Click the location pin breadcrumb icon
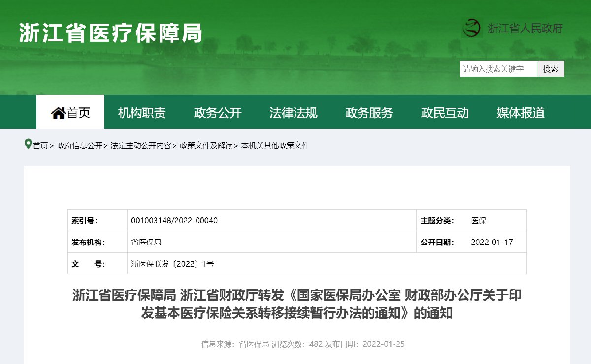 (x=28, y=145)
